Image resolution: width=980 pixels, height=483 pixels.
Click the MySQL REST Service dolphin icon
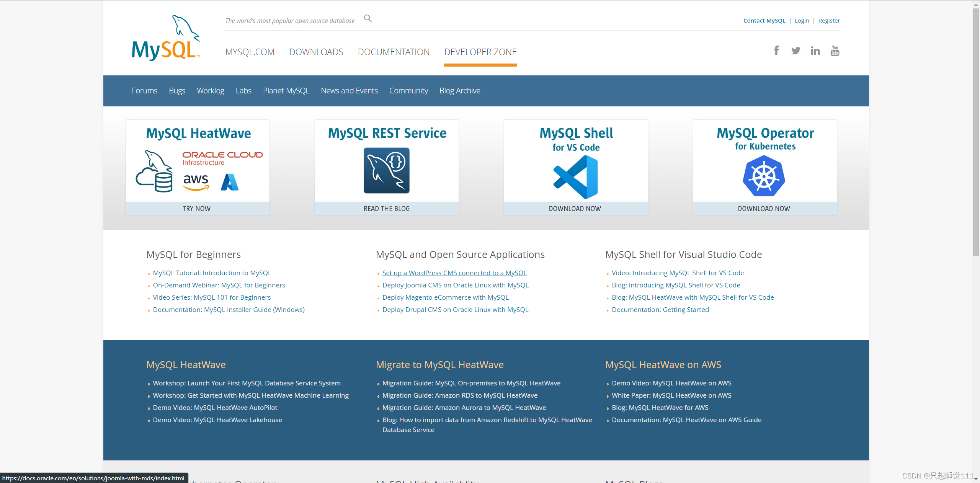click(x=387, y=170)
